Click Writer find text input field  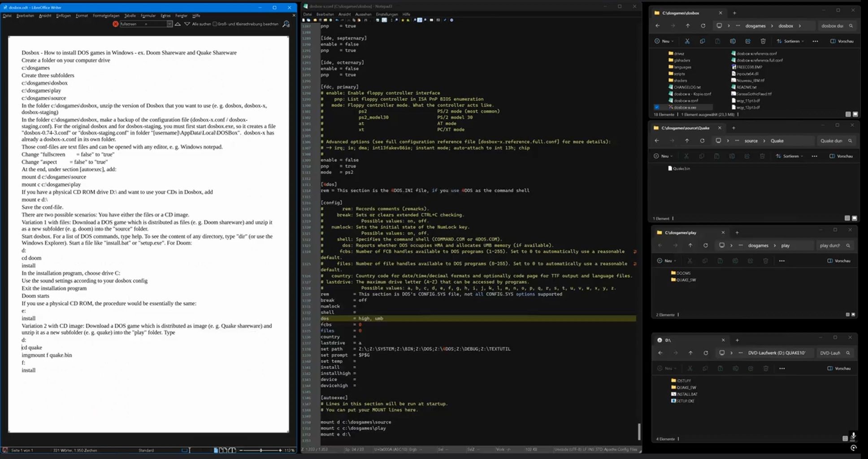click(143, 24)
